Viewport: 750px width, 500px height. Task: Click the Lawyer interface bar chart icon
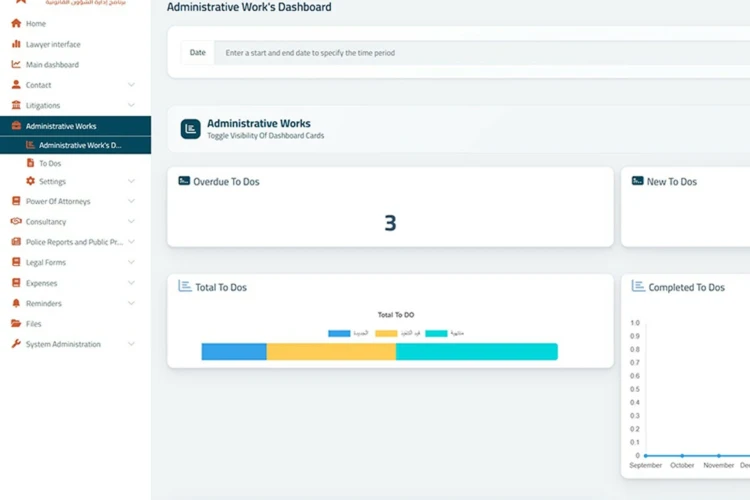[x=16, y=44]
